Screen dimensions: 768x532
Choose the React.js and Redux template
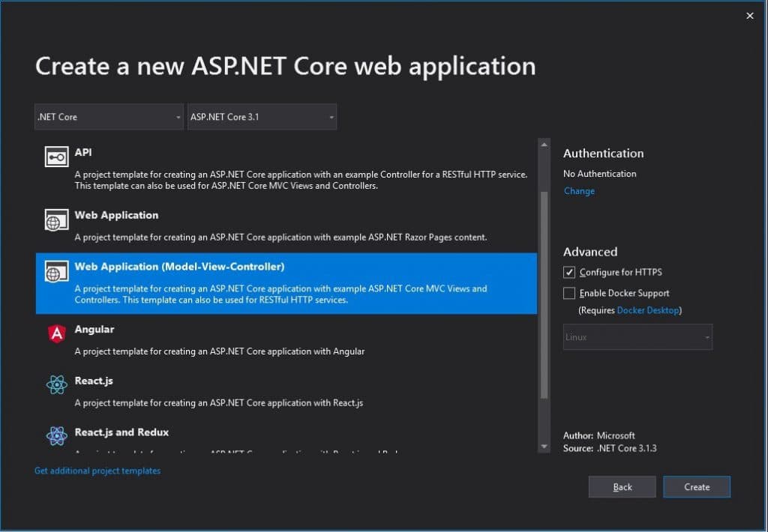[x=286, y=437]
